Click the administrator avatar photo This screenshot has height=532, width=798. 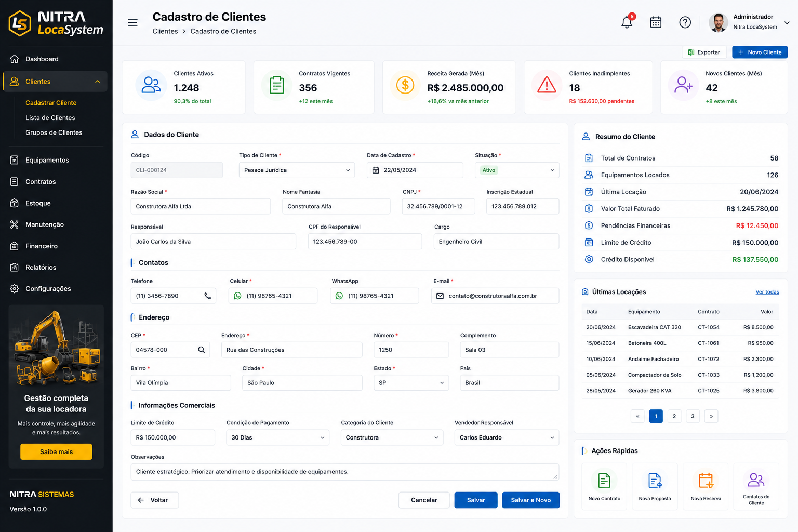(719, 22)
